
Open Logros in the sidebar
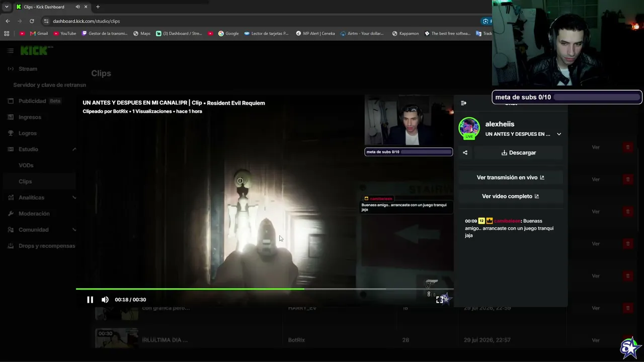[x=28, y=133]
